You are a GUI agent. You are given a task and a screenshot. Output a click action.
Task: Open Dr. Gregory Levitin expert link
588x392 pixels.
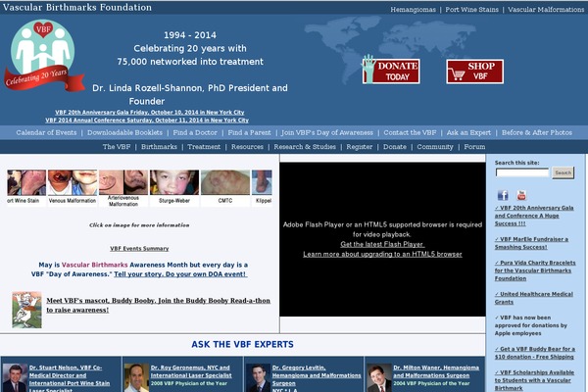click(317, 375)
